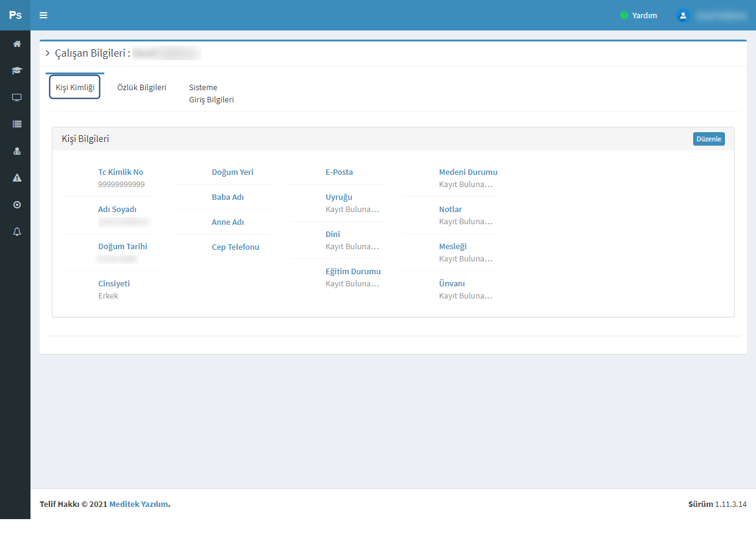Click the Doğum Tarihi label
Image resolution: width=756 pixels, height=538 pixels.
(123, 246)
